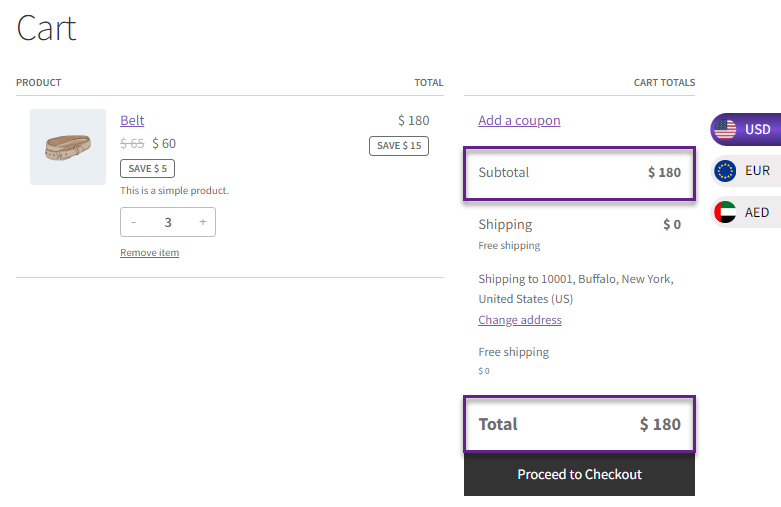The width and height of the screenshot is (781, 507).
Task: Proceed to Checkout
Action: point(579,474)
